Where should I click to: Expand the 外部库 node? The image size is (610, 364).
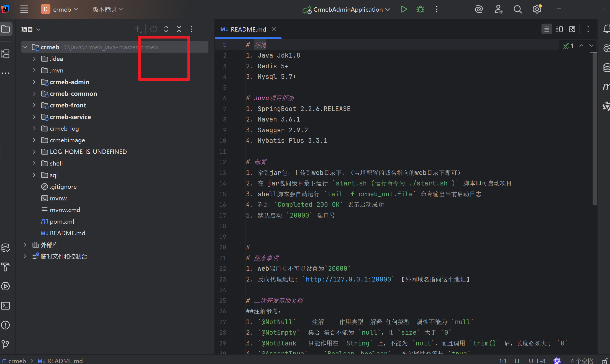(25, 245)
